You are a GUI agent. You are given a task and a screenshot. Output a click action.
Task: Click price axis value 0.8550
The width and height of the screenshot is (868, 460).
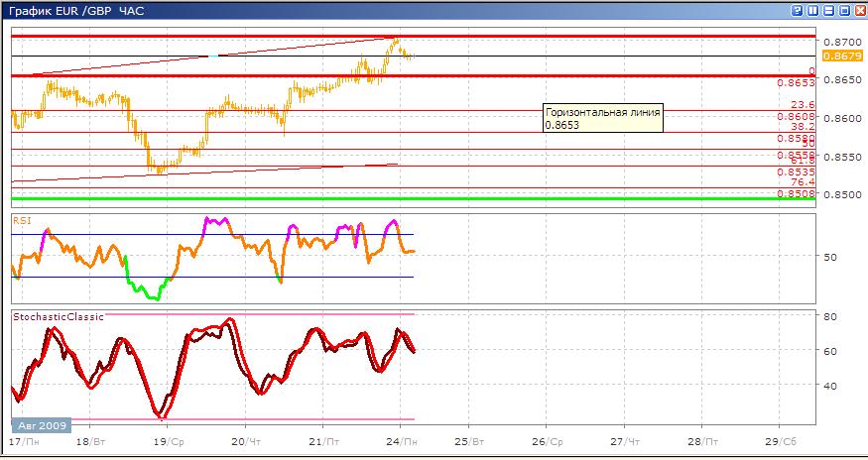842,158
